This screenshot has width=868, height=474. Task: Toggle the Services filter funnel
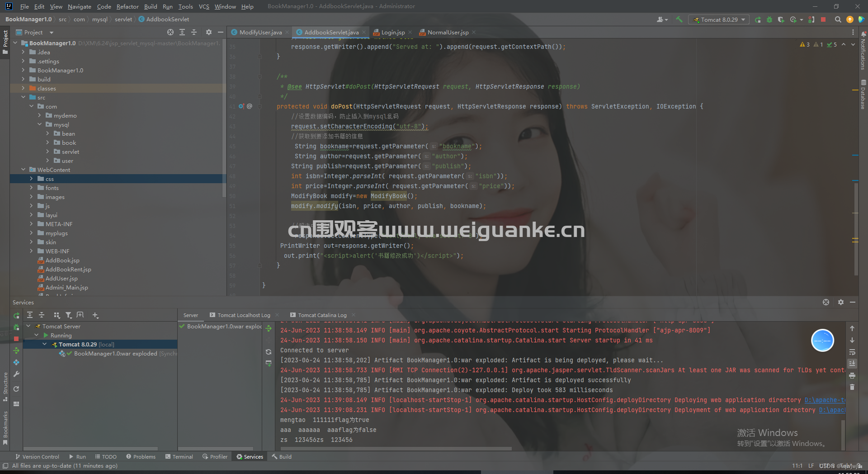69,315
